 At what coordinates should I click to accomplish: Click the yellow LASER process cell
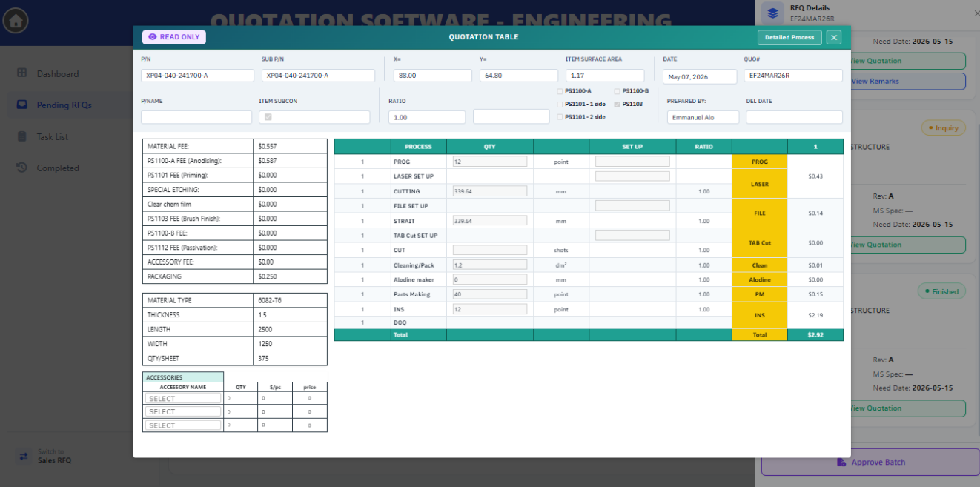click(760, 184)
